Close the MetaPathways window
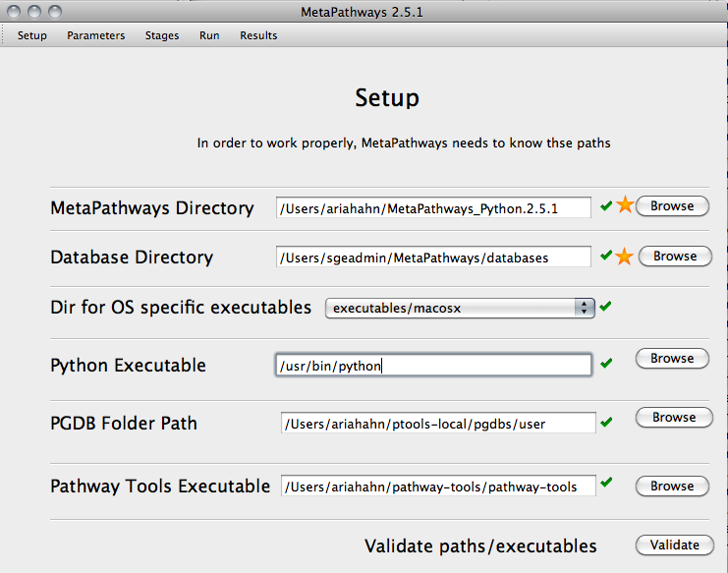 pyautogui.click(x=14, y=12)
